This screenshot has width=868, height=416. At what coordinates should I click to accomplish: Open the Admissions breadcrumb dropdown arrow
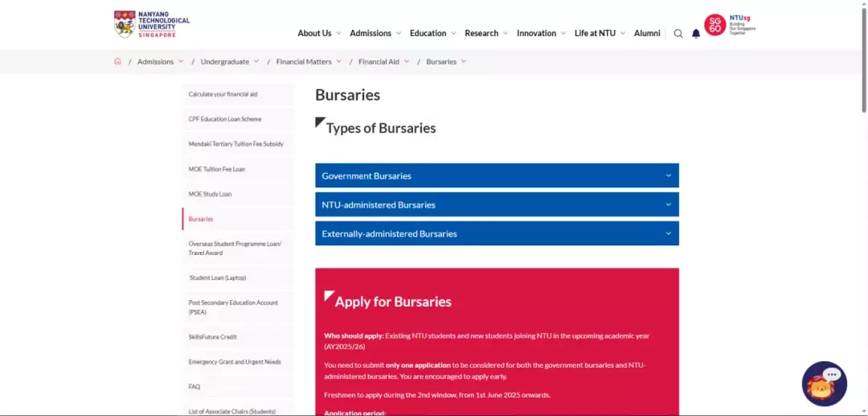[x=181, y=61]
